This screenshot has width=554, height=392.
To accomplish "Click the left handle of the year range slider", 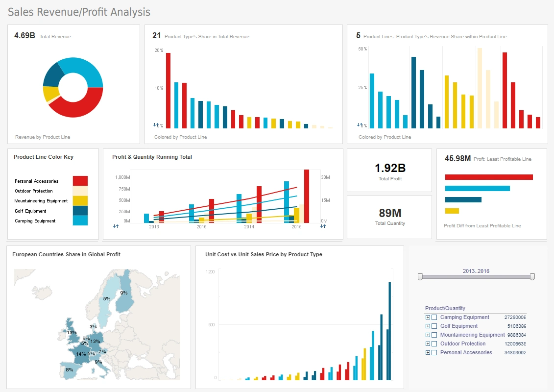I will 420,277.
